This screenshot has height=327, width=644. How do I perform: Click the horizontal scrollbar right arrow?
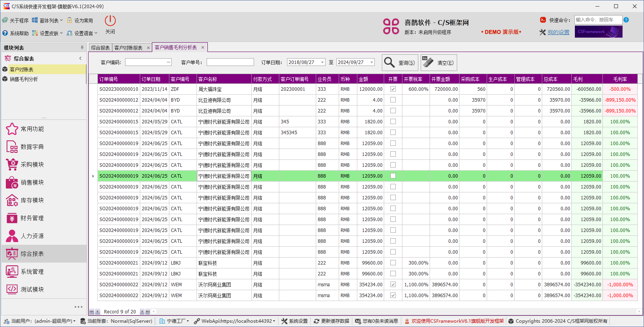tap(639, 311)
